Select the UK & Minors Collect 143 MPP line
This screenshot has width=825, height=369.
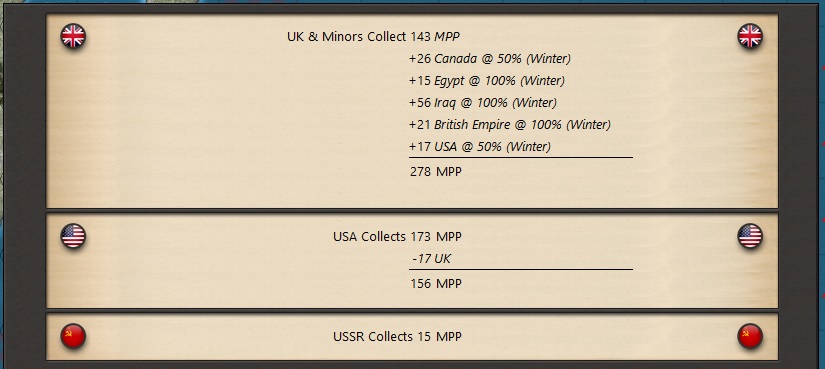(x=374, y=37)
